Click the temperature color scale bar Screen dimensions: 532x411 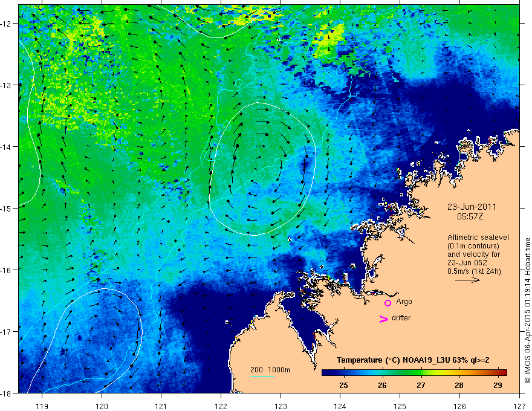[414, 372]
